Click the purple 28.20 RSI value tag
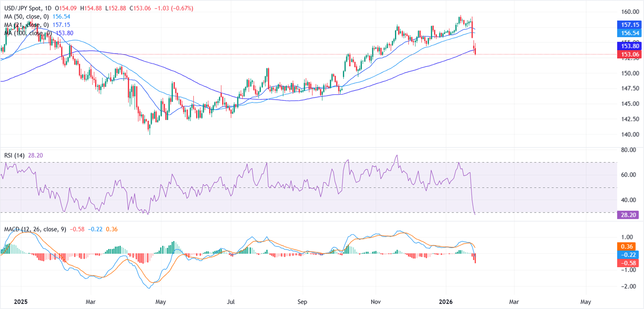Viewport: 644px width, 309px height. (630, 215)
